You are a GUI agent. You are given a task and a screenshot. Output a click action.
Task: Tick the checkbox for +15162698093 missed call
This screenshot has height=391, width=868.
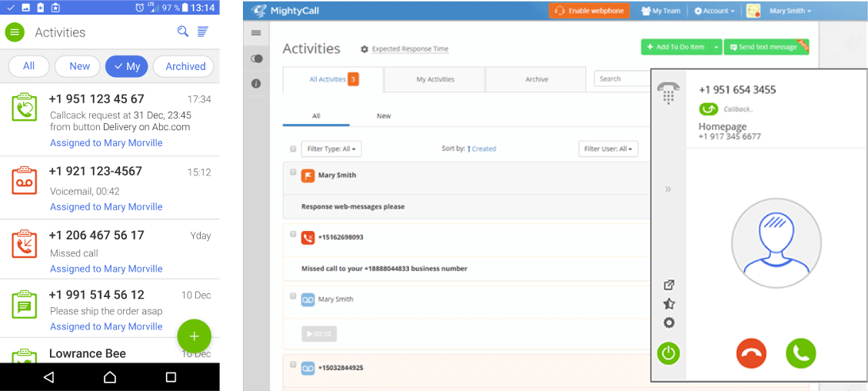pos(293,234)
